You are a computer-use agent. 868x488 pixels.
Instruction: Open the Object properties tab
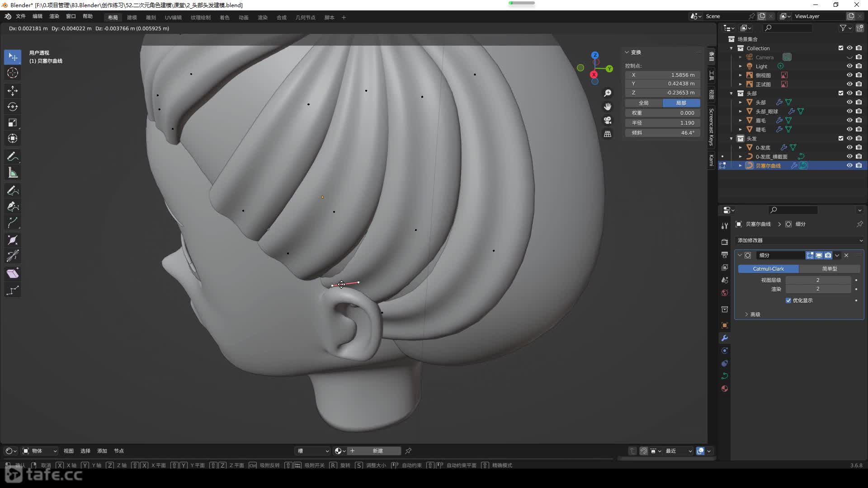[725, 325]
